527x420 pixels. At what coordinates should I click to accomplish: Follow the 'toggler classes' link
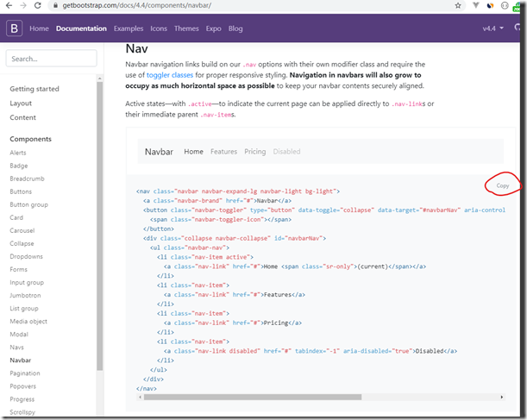coord(170,75)
